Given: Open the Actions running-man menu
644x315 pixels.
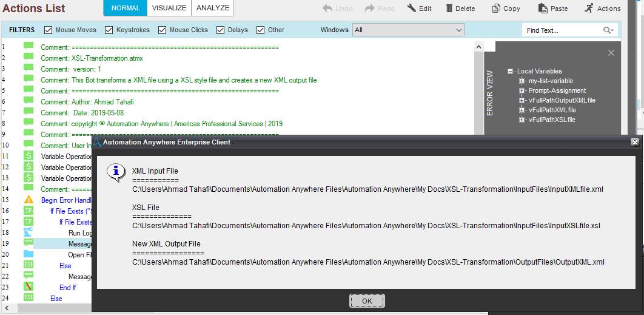Looking at the screenshot, I should (x=603, y=8).
